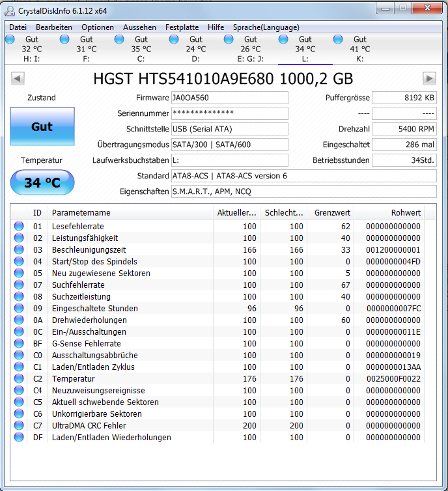Viewport: 448px width, 491px height.
Task: Click status icon of Eingeschaltete Stunden row
Action: (19, 308)
